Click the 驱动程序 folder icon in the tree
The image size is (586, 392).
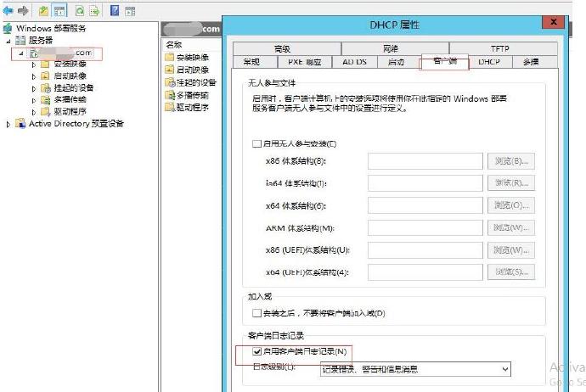[x=45, y=112]
